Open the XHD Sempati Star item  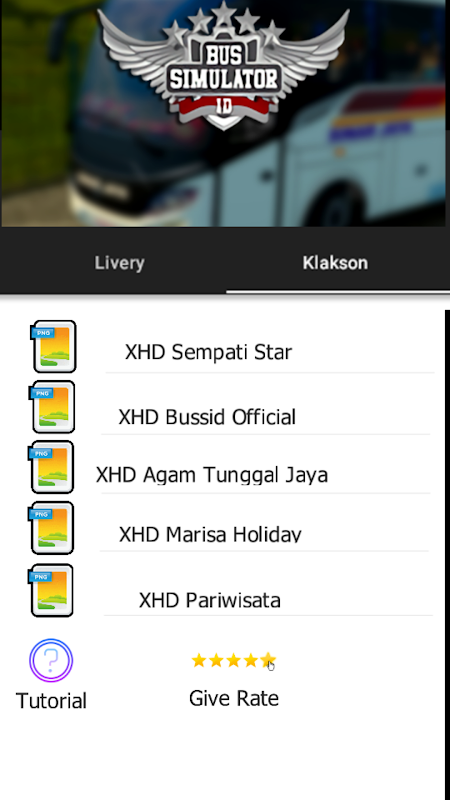tap(208, 352)
